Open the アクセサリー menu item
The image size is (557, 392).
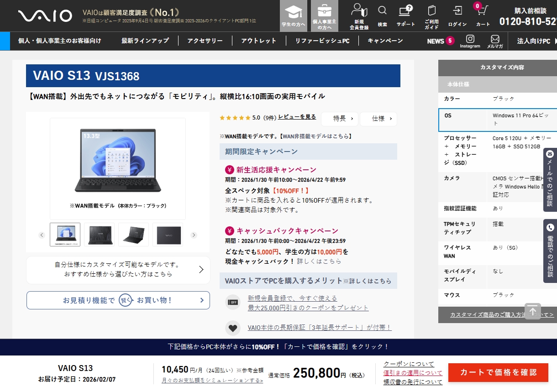pos(205,41)
